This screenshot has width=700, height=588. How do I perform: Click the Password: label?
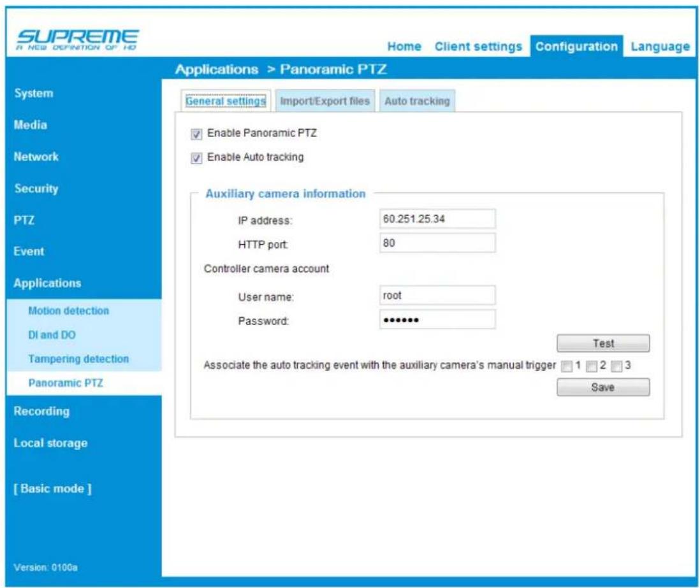pyautogui.click(x=263, y=321)
